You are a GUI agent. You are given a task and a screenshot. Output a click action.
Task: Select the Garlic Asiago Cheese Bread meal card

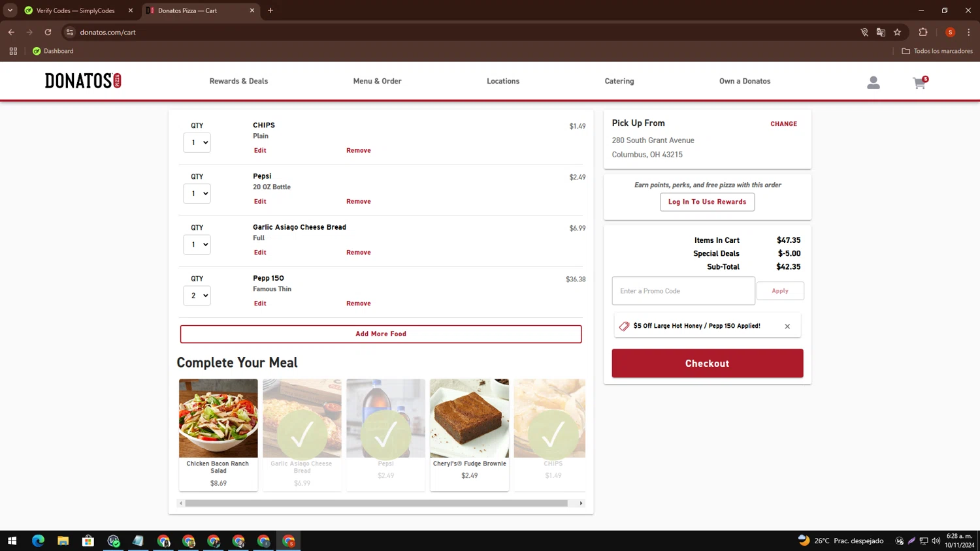[302, 434]
